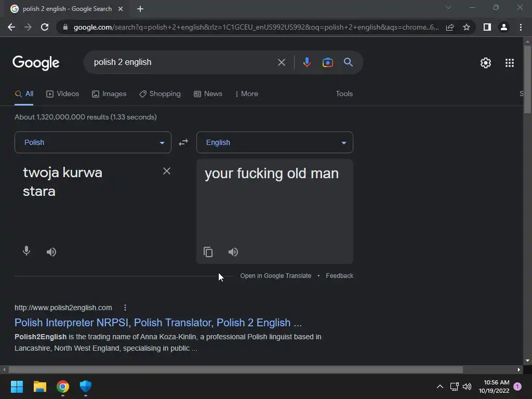The image size is (532, 399).
Task: Open search Tools
Action: [344, 94]
